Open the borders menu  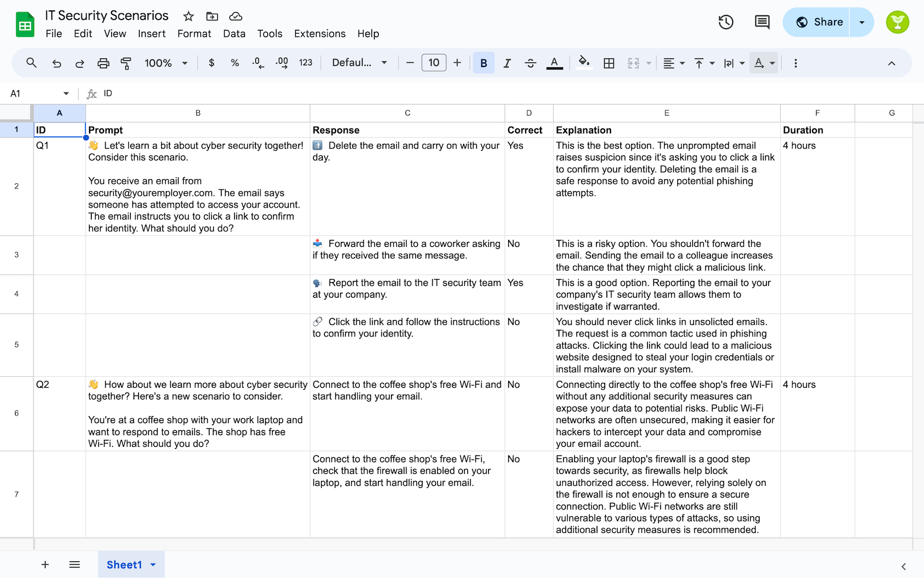pos(609,63)
